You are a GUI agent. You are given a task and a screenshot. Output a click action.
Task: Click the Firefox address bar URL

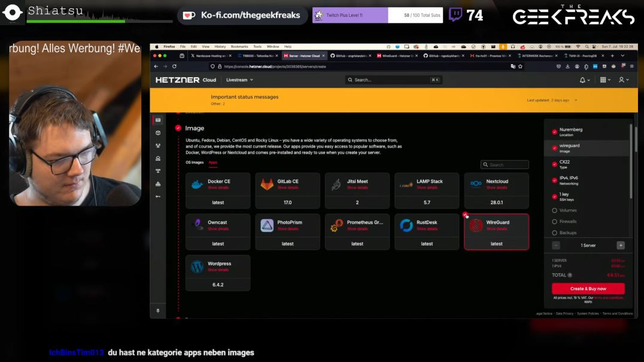point(275,67)
